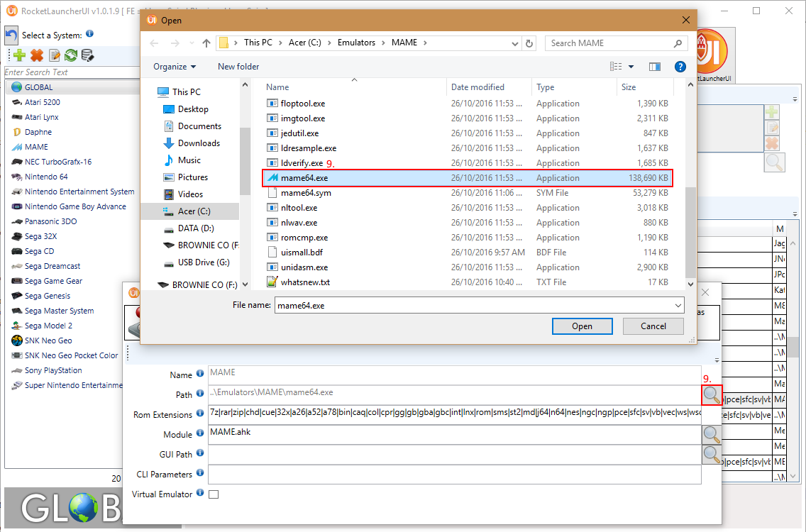Click the orange X Delete System icon

tap(37, 55)
